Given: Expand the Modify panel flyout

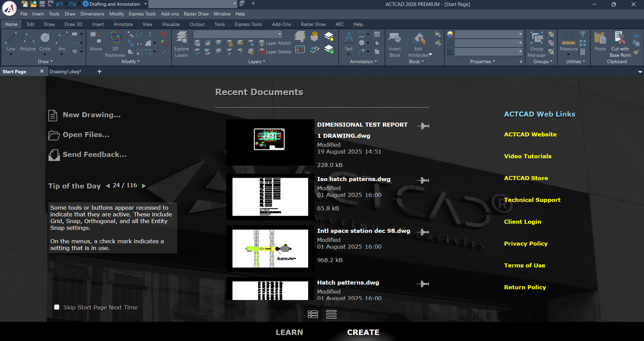Looking at the screenshot, I should [131, 61].
